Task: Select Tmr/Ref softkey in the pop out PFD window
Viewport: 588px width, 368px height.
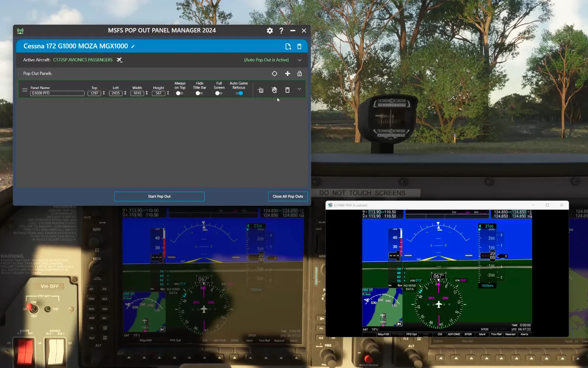Action: pyautogui.click(x=496, y=334)
